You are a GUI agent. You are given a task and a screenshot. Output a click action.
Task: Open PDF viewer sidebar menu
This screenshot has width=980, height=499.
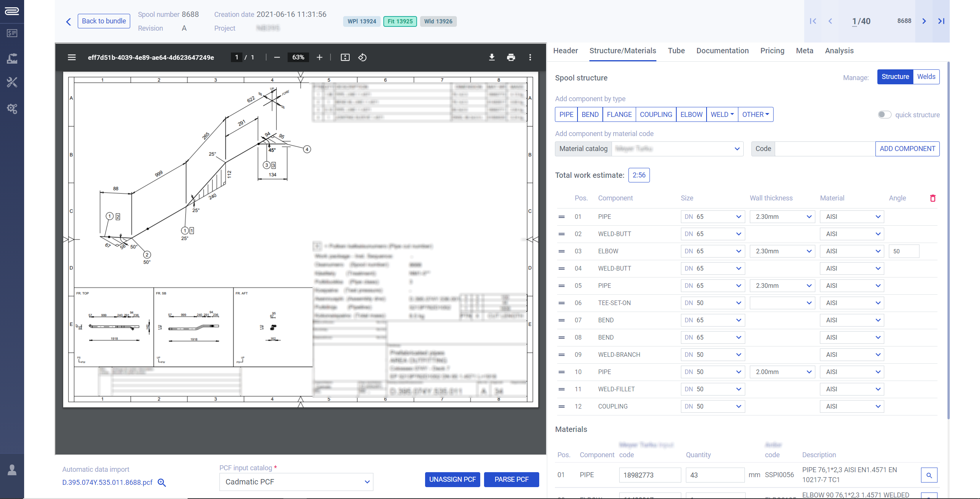coord(72,57)
